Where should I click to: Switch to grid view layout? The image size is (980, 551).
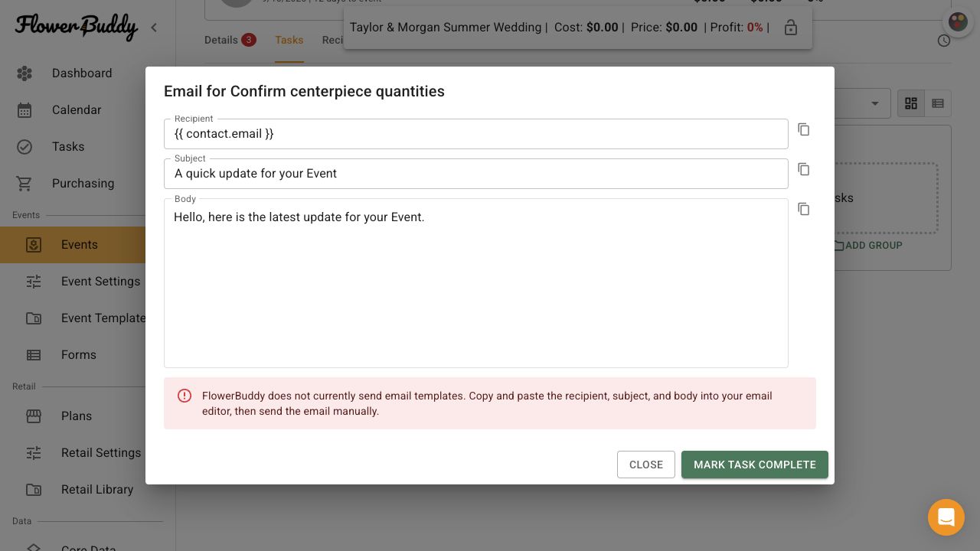(911, 103)
